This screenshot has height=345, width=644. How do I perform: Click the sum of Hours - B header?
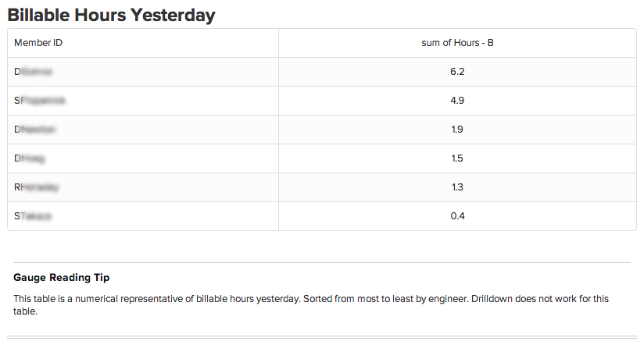pyautogui.click(x=457, y=43)
